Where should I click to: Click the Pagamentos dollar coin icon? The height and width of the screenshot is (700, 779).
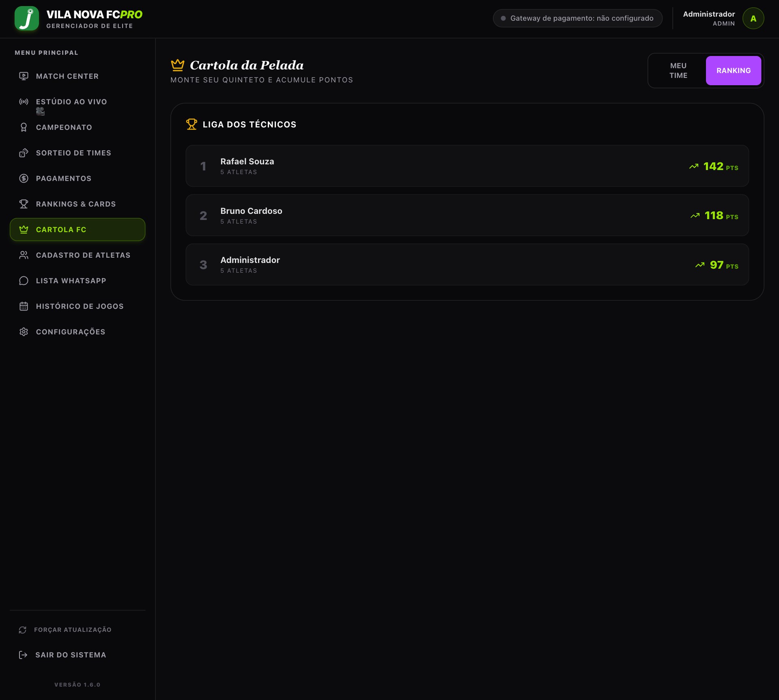coord(24,179)
